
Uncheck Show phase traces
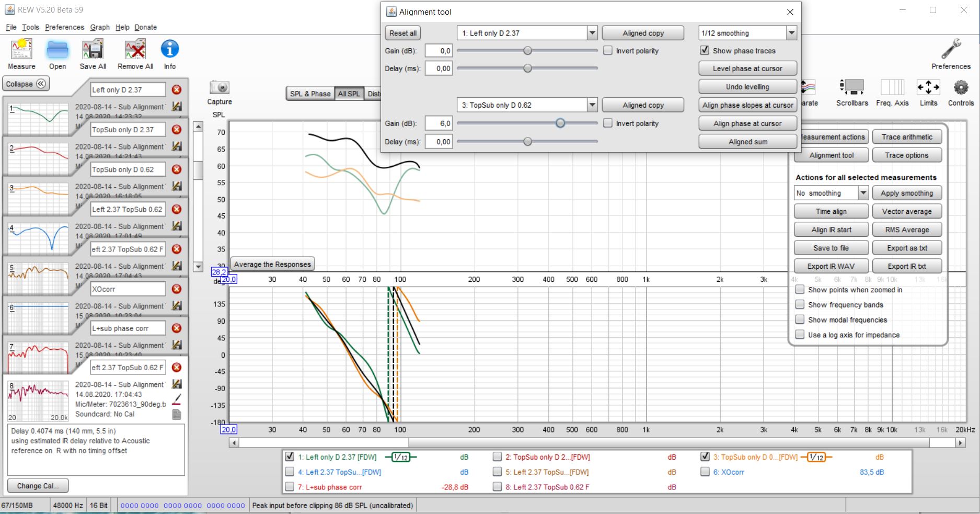click(x=705, y=51)
